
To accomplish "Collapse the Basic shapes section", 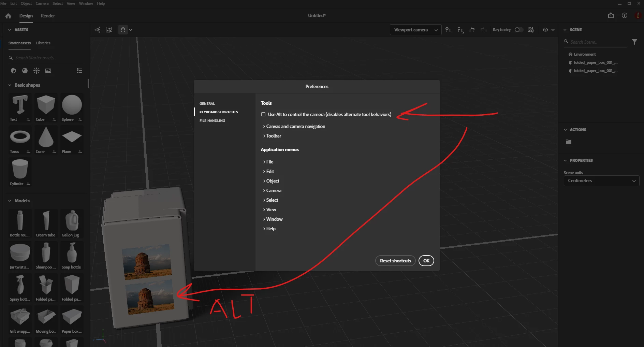I will pyautogui.click(x=10, y=85).
